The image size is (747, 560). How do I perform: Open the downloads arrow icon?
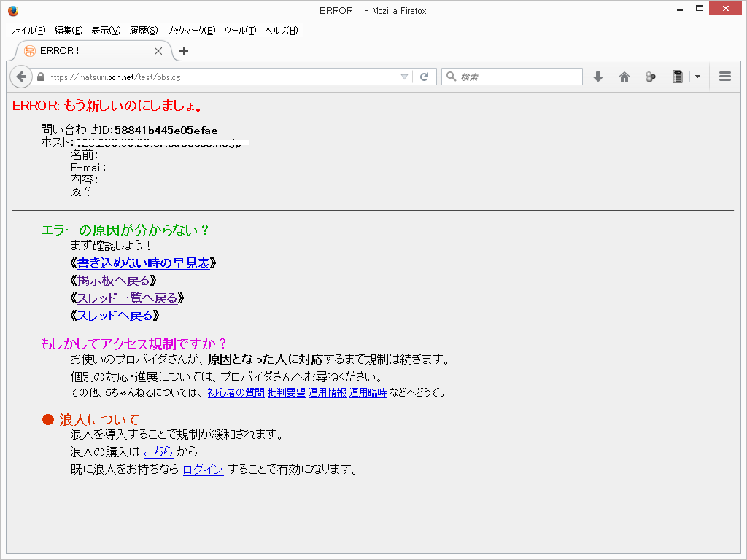coord(598,77)
